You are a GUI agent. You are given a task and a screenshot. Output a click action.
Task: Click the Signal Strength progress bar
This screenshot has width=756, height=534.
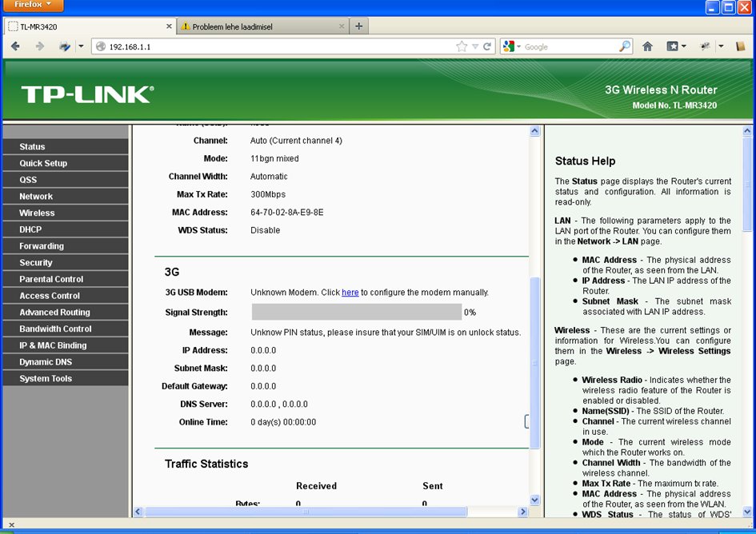[356, 312]
